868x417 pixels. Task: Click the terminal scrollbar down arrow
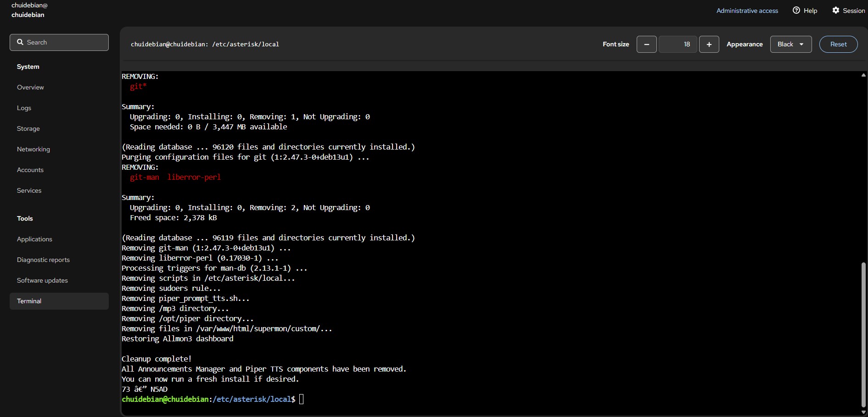863,412
